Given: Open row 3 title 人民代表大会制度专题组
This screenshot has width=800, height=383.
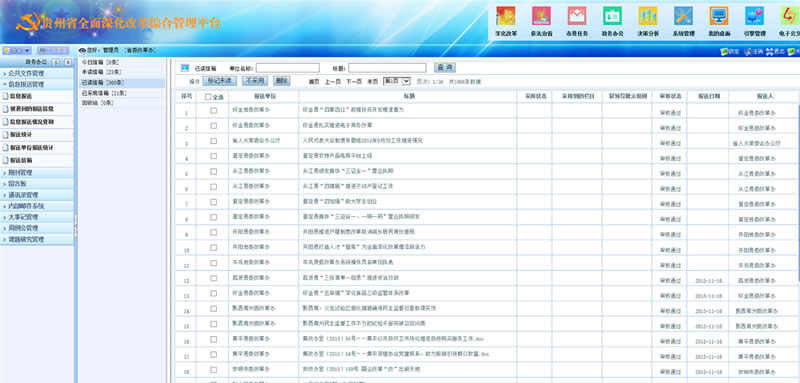Looking at the screenshot, I should point(362,140).
